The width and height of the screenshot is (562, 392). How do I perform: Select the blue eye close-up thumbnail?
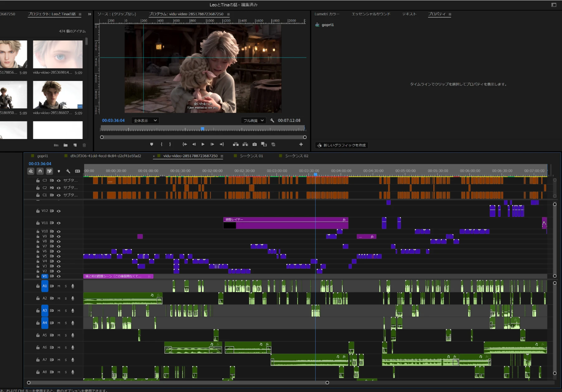(x=58, y=54)
